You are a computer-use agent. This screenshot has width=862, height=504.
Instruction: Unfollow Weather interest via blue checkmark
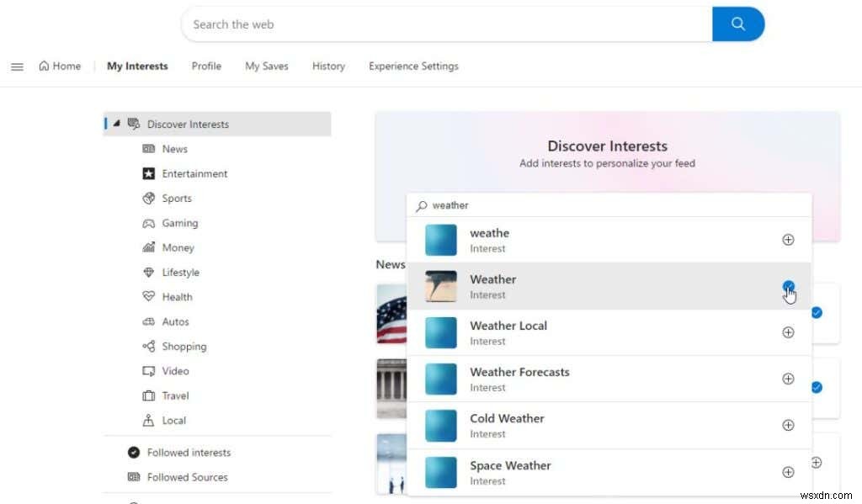click(788, 286)
